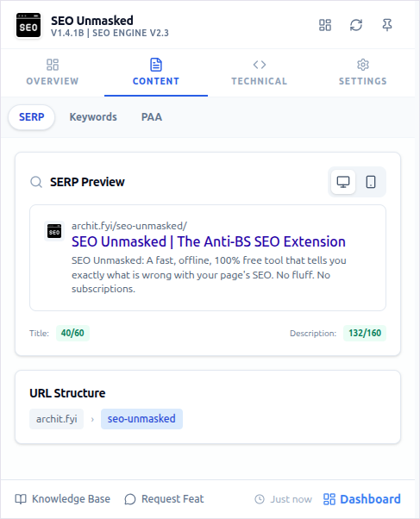This screenshot has width=420, height=519.
Task: Click the chevron between URL structure chips
Action: (92, 419)
